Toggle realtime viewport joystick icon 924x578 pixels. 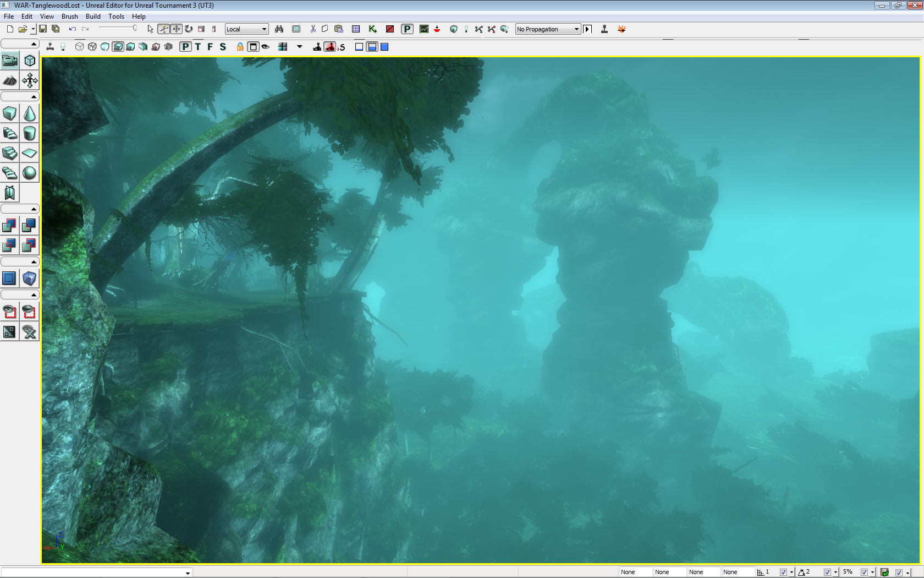click(50, 47)
